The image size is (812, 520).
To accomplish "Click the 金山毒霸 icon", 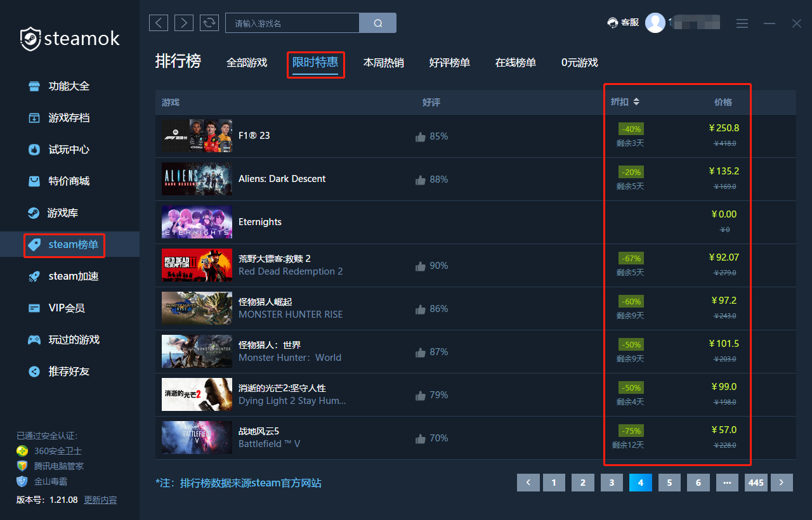I will coord(22,481).
